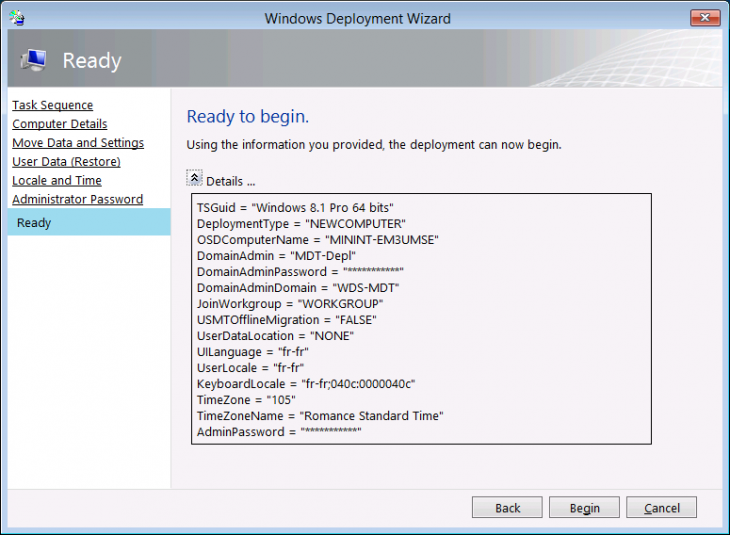This screenshot has height=535, width=730.
Task: Click the UILanguage "fr-fr" line
Action: point(253,352)
